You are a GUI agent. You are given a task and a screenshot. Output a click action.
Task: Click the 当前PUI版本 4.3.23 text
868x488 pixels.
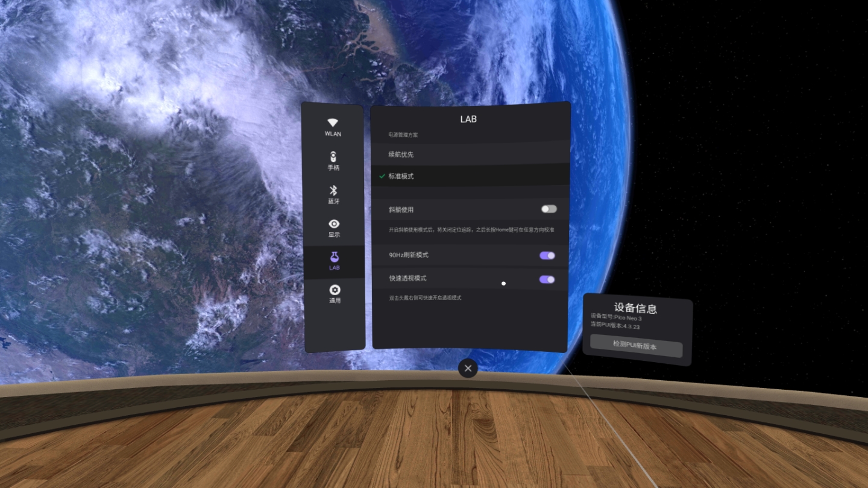615,325
